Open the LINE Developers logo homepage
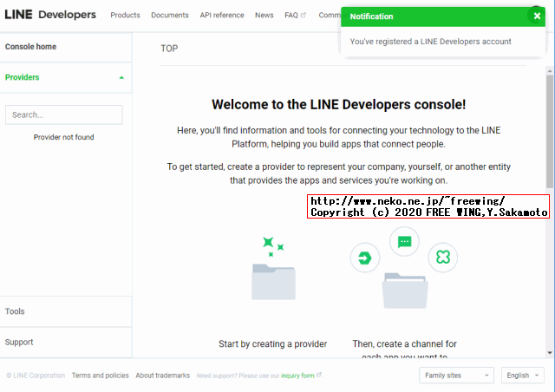555x392 pixels. click(x=50, y=15)
